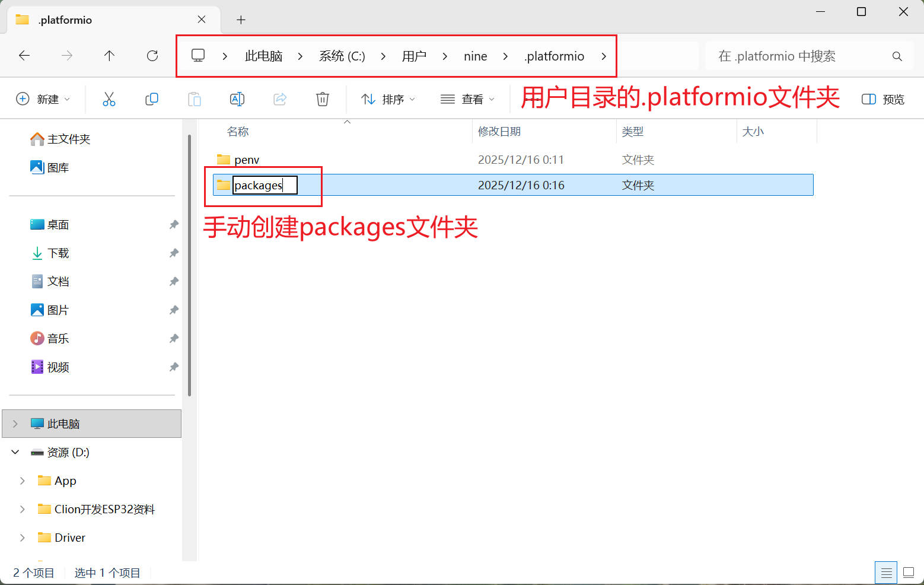This screenshot has height=585, width=924.
Task: Click the 2025/12/16 0:16 date cell
Action: point(521,185)
